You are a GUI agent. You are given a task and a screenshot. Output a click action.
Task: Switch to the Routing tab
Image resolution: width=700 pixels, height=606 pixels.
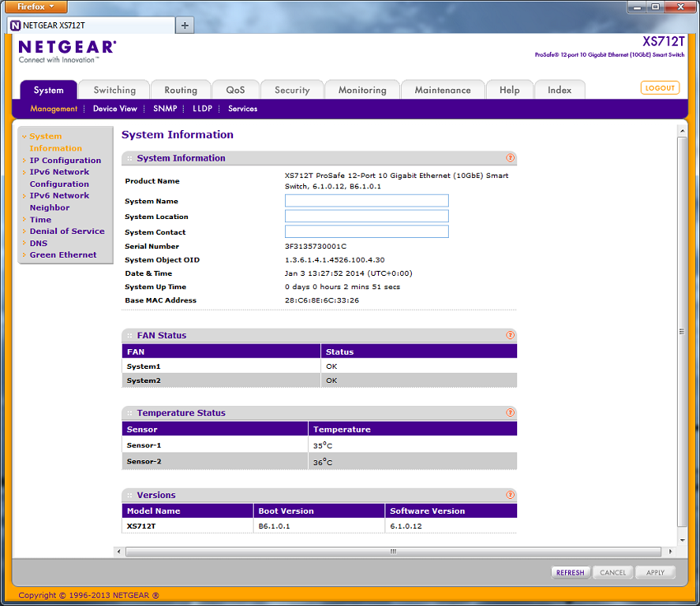pyautogui.click(x=181, y=90)
